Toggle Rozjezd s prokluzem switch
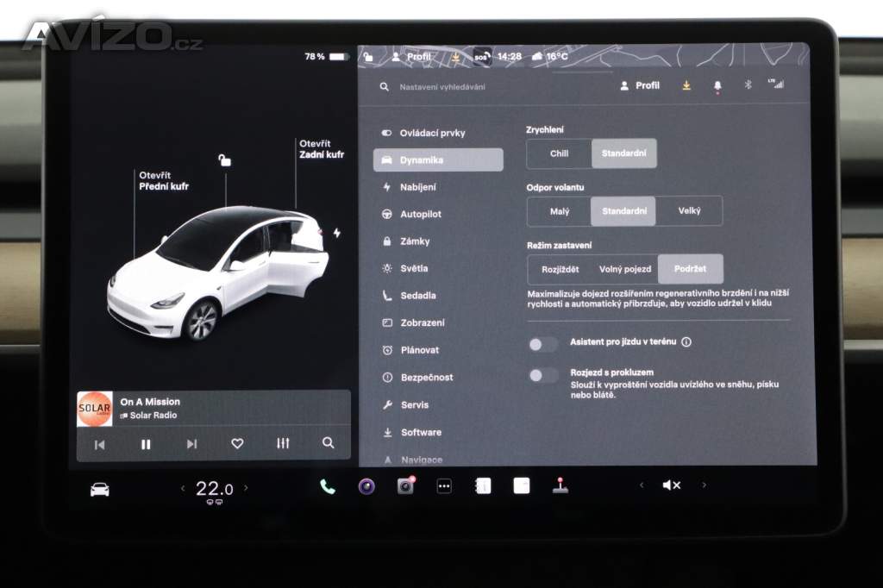Screen dimensions: 883x588 click(543, 375)
